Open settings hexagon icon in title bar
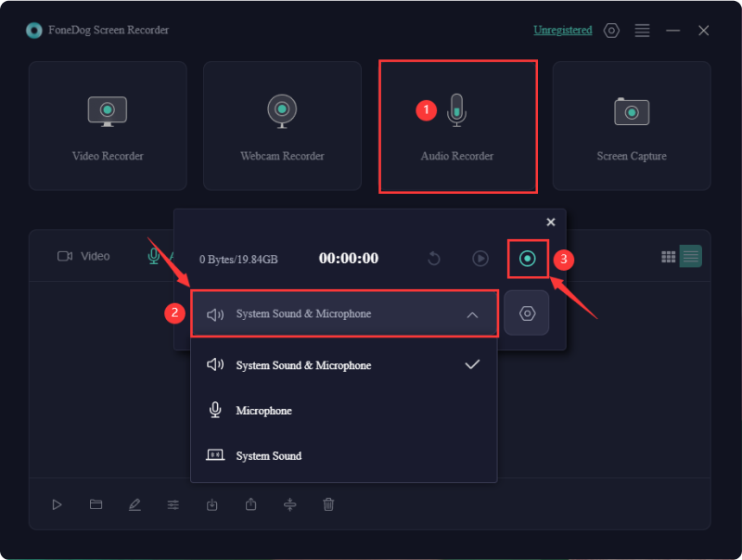This screenshot has height=560, width=742. coord(611,31)
